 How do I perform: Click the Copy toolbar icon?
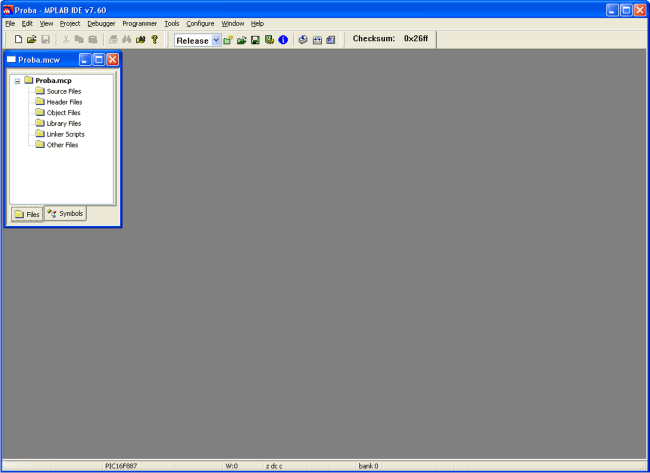tap(79, 39)
